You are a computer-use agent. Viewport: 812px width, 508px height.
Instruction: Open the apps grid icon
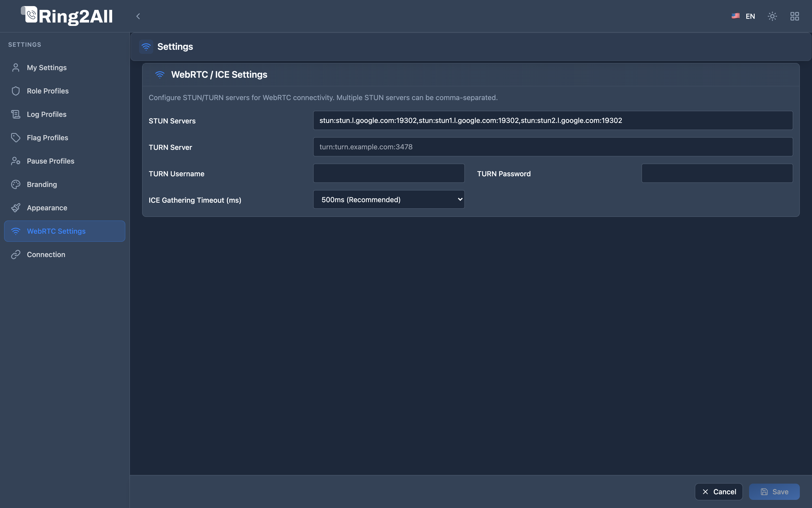pyautogui.click(x=794, y=16)
